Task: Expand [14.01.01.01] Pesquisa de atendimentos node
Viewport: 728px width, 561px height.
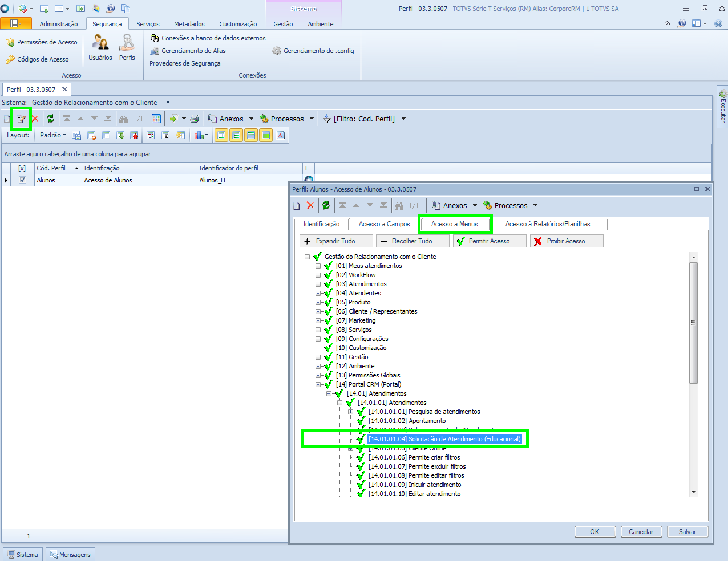Action: pos(351,412)
